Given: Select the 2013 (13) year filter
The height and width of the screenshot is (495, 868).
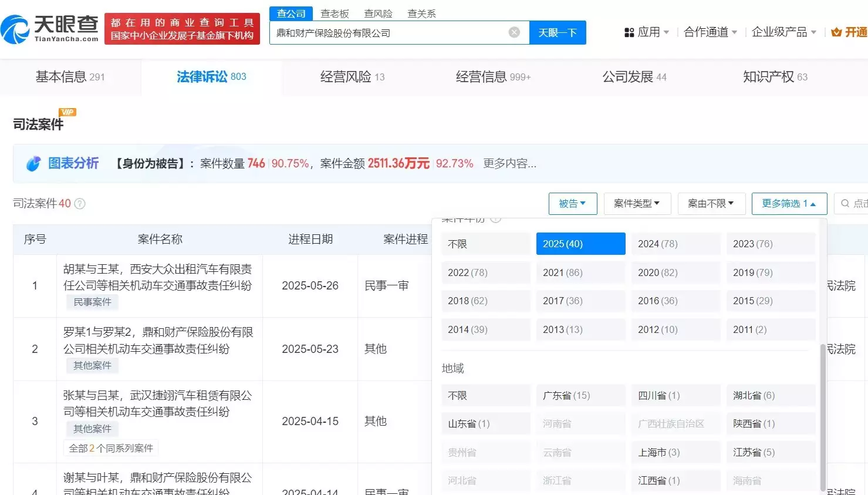Looking at the screenshot, I should (581, 329).
